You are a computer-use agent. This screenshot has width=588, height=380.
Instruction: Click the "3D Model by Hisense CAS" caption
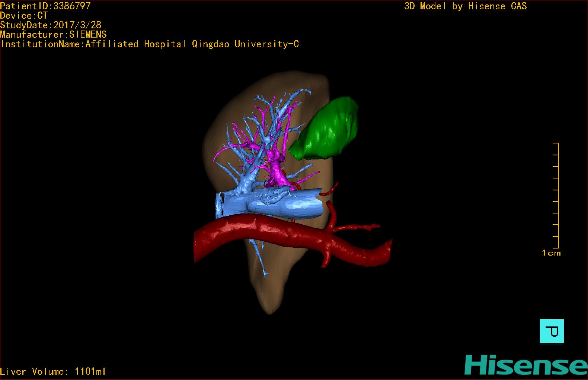(466, 6)
